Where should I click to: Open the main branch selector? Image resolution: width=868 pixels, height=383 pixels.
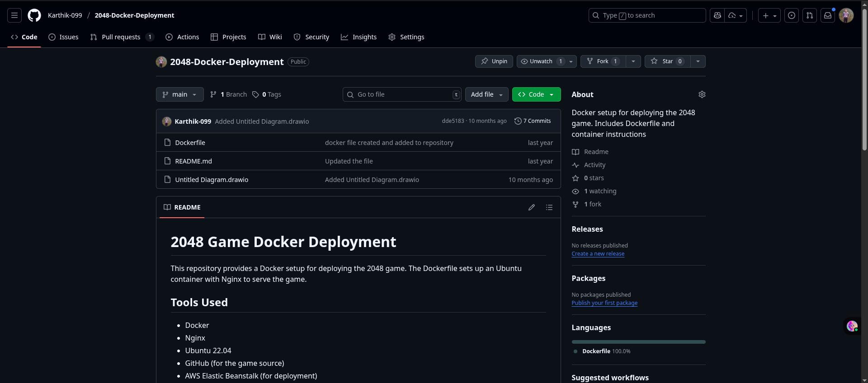(180, 94)
